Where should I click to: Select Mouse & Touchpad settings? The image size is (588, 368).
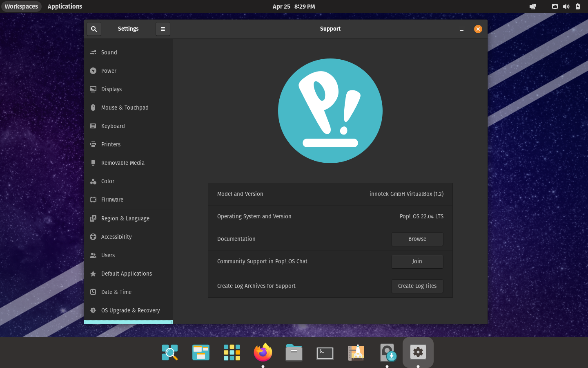pyautogui.click(x=125, y=108)
